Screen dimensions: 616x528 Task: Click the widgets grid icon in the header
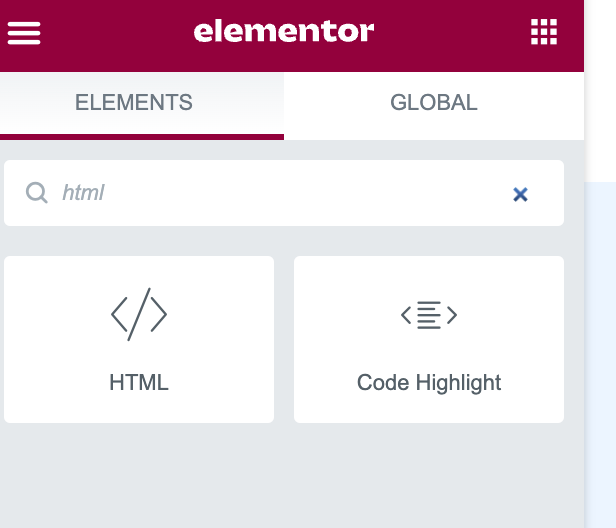[543, 33]
